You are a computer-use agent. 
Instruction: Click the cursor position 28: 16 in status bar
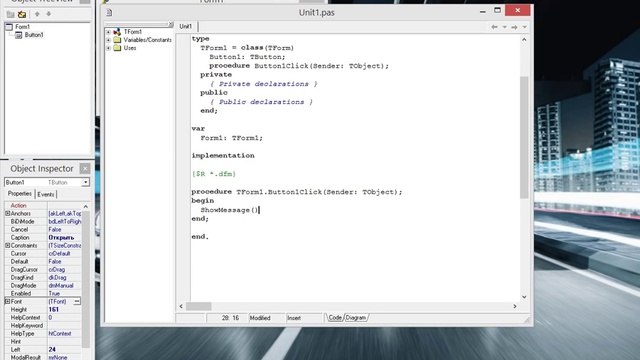coord(231,318)
